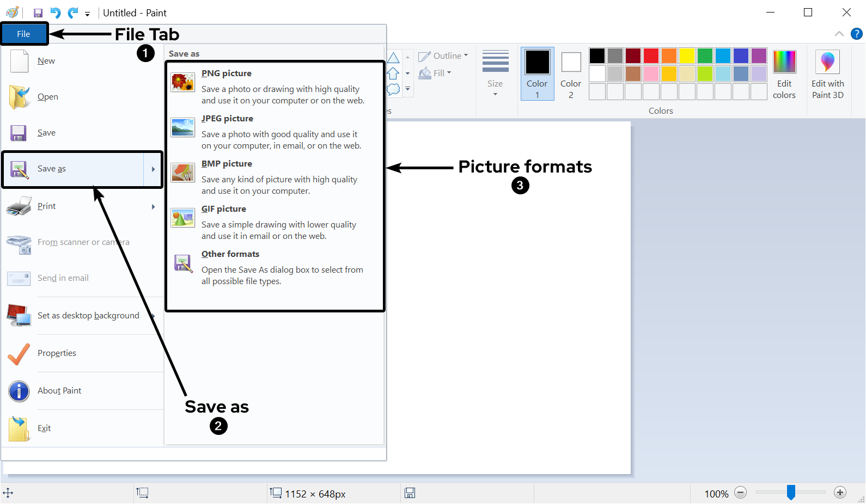Select Open from the File menu
The width and height of the screenshot is (866, 504).
coord(82,97)
